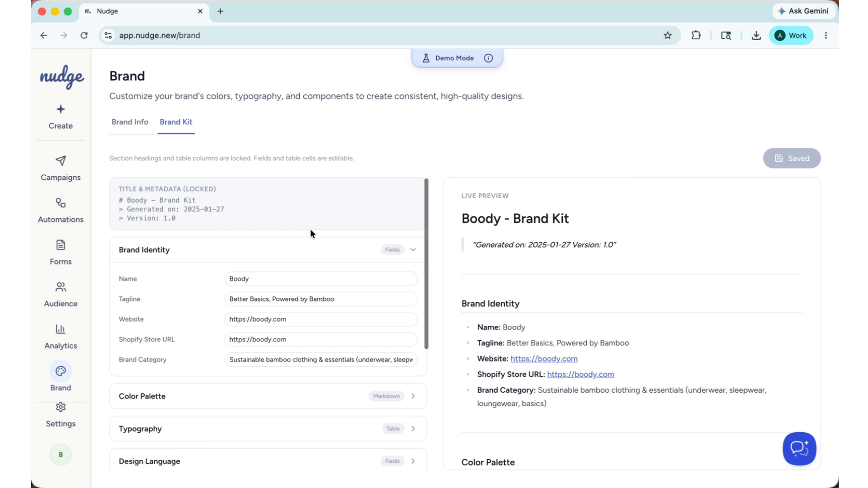
Task: Open the Work profile button
Action: (x=791, y=35)
